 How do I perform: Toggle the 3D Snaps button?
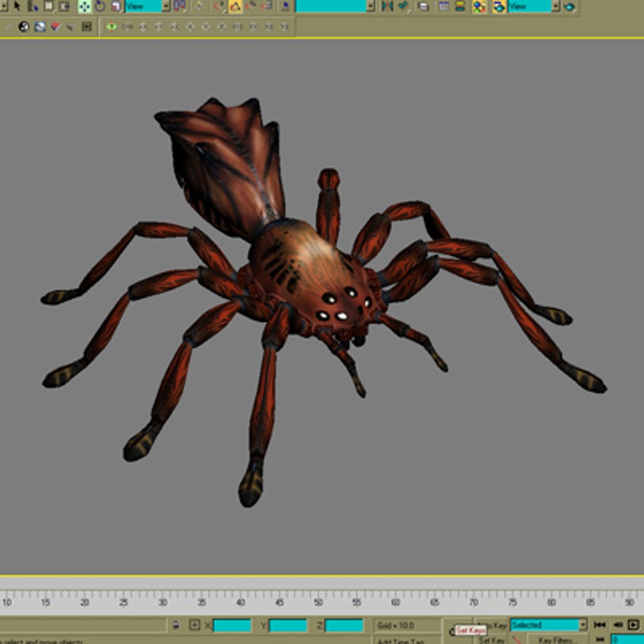(219, 6)
